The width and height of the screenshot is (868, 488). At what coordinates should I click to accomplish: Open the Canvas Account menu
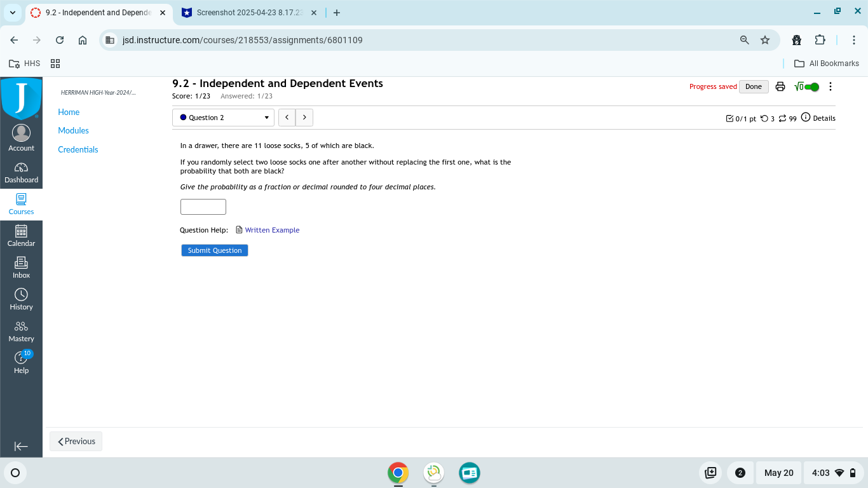(21, 138)
